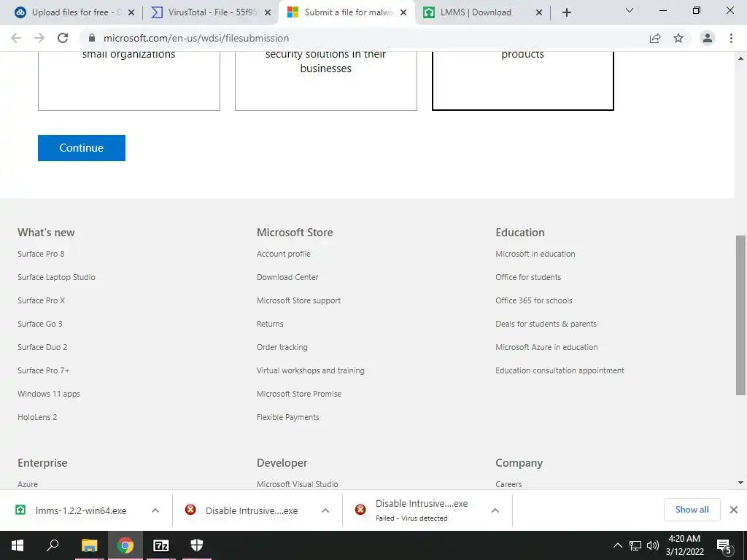This screenshot has width=747, height=560.
Task: Click the share page icon
Action: click(655, 38)
